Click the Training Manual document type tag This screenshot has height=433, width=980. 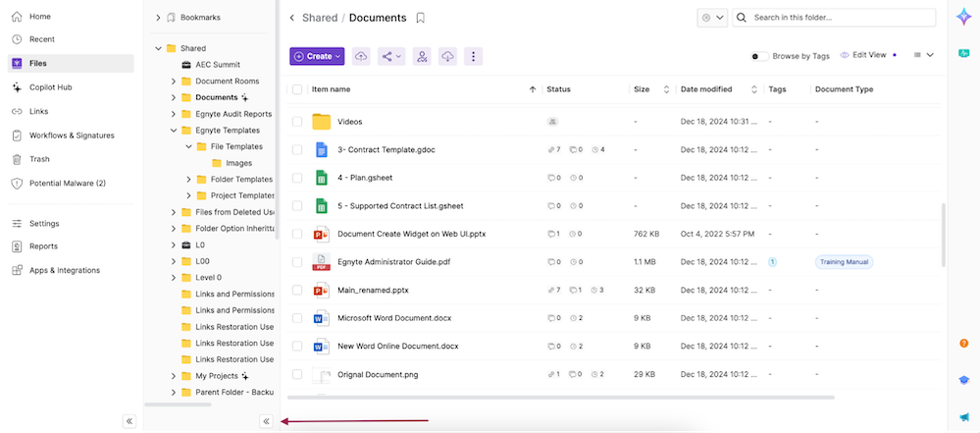[x=844, y=262]
